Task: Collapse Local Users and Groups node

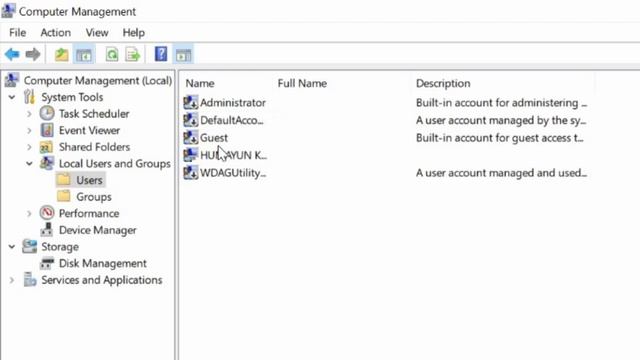Action: click(x=29, y=164)
